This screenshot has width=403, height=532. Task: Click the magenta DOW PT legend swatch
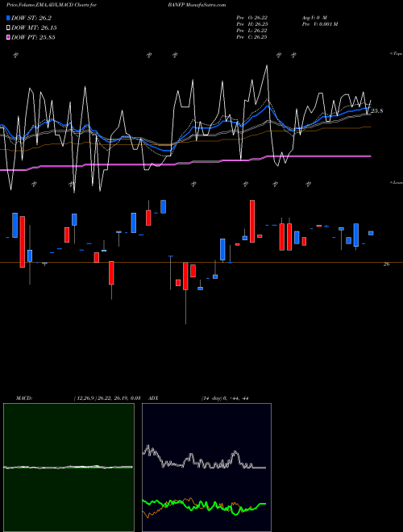[x=8, y=37]
